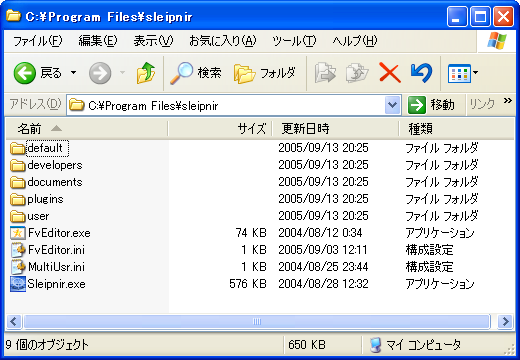
Task: Click the red Delete X icon
Action: (390, 73)
